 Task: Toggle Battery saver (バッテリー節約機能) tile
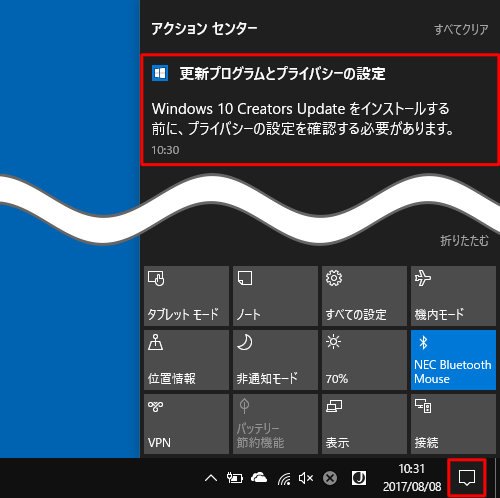[275, 424]
